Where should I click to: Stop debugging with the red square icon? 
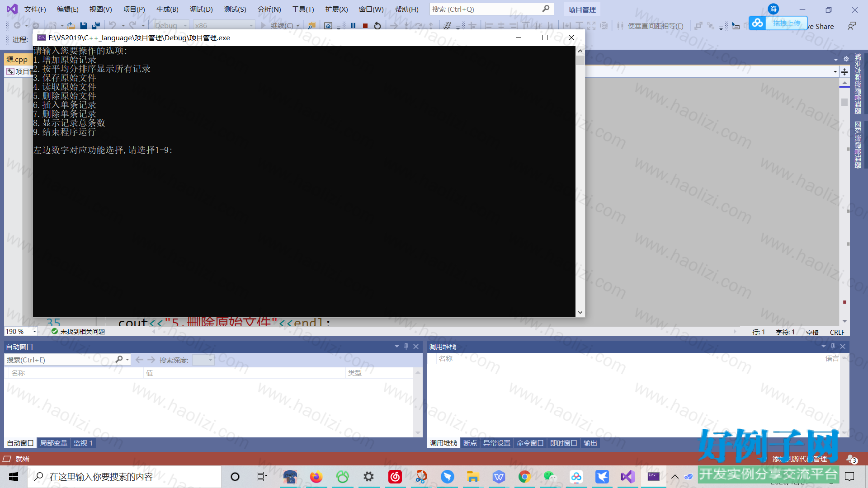(x=365, y=26)
